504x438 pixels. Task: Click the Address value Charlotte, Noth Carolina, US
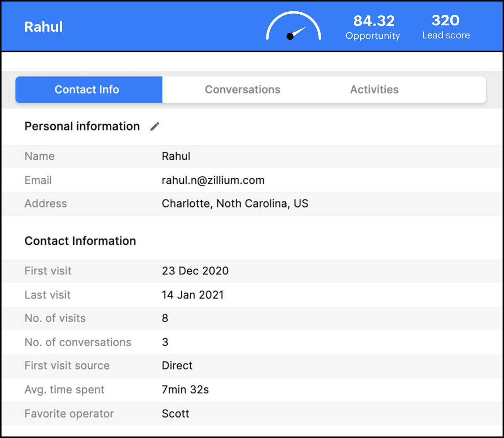point(235,203)
